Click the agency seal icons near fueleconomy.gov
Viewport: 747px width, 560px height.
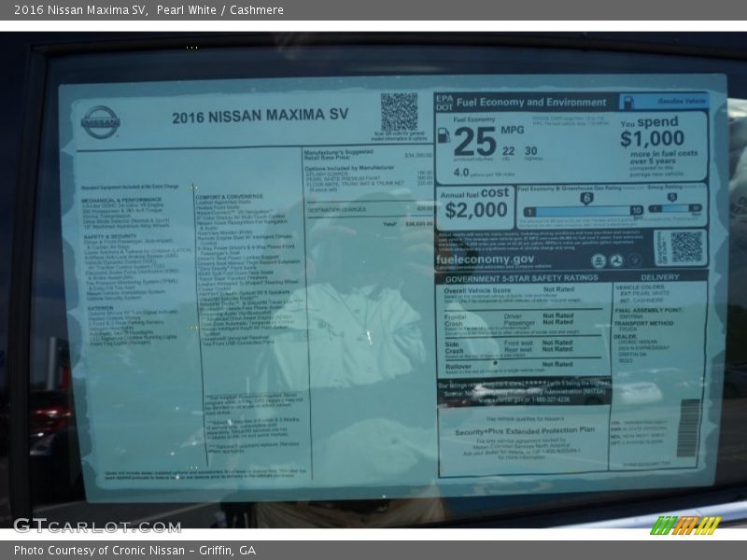pyautogui.click(x=616, y=260)
